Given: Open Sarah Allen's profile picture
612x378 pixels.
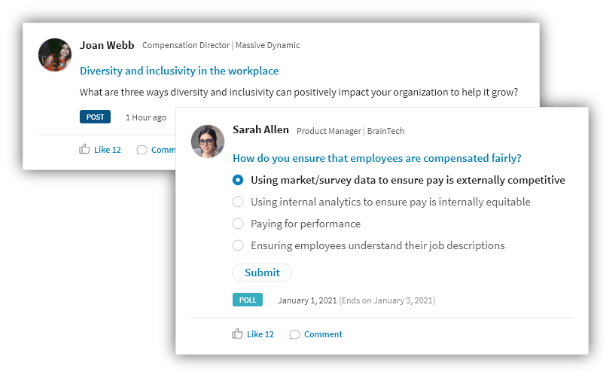Looking at the screenshot, I should tap(208, 141).
